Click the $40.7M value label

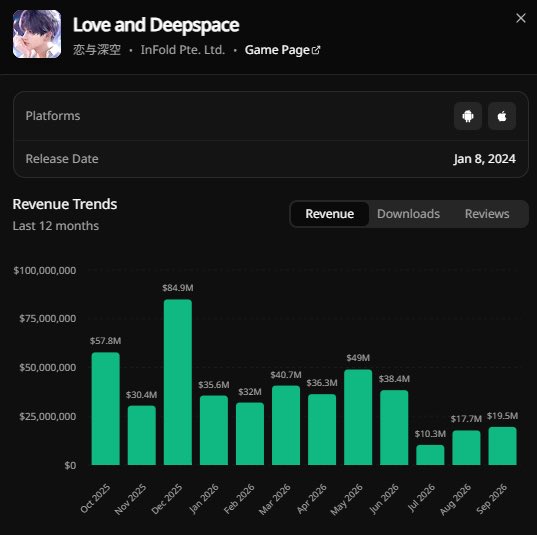coord(286,375)
